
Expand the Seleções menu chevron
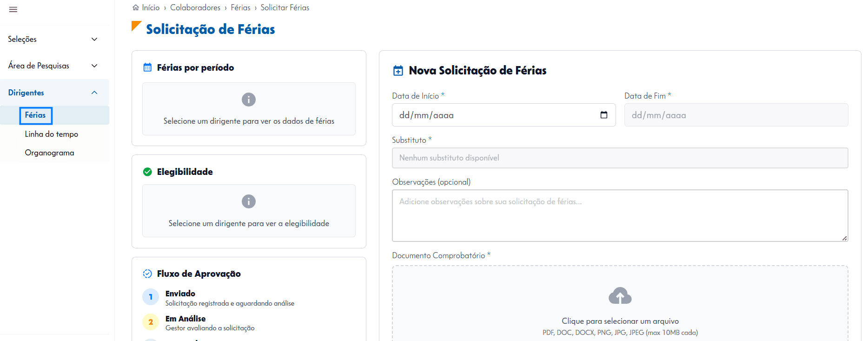point(94,39)
